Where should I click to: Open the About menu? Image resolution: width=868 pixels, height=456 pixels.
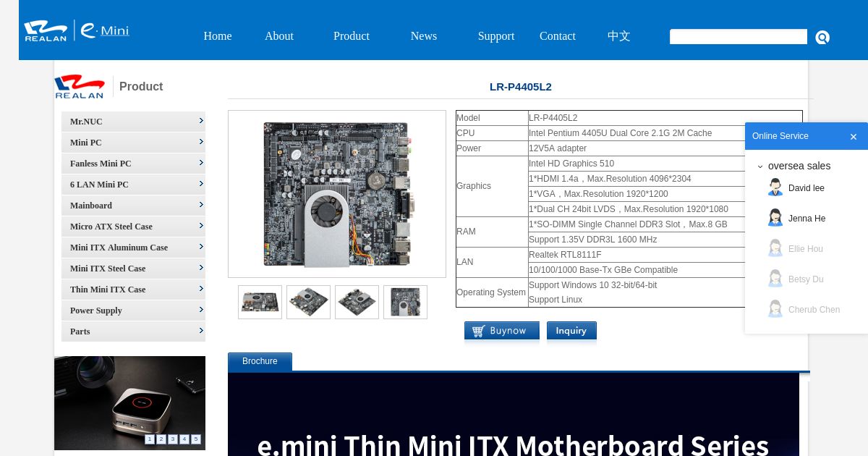pos(279,36)
